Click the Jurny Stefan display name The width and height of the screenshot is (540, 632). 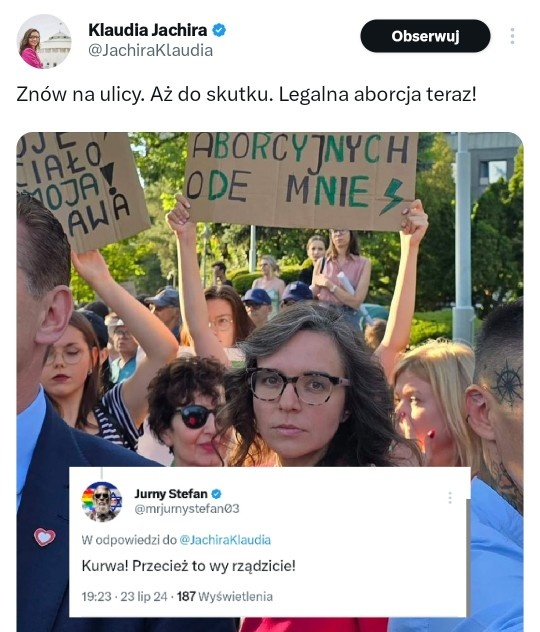(x=171, y=494)
